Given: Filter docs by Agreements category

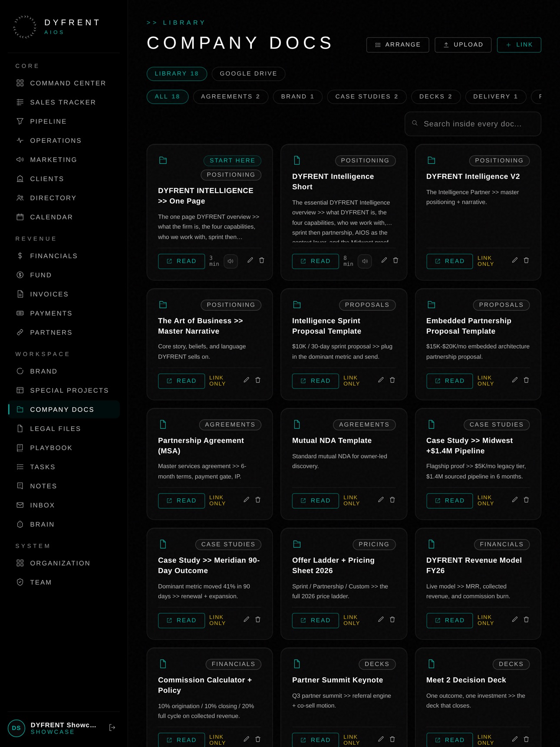Looking at the screenshot, I should click(x=231, y=96).
